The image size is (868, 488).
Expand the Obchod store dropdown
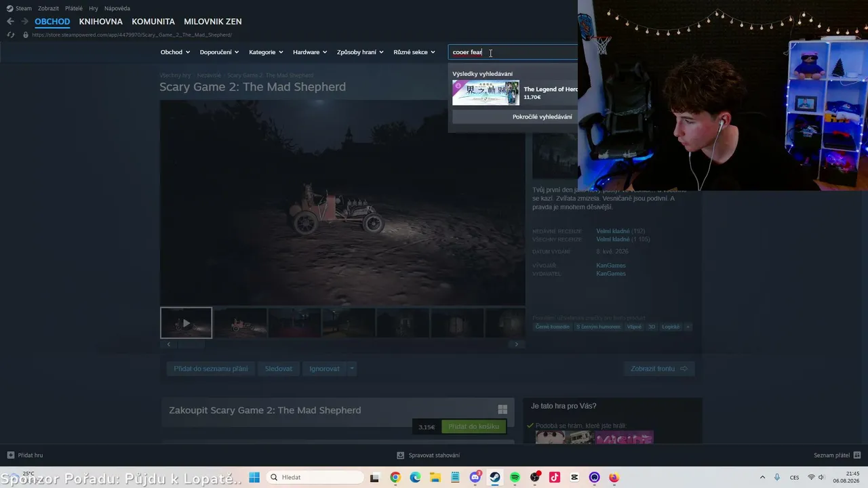pos(175,52)
